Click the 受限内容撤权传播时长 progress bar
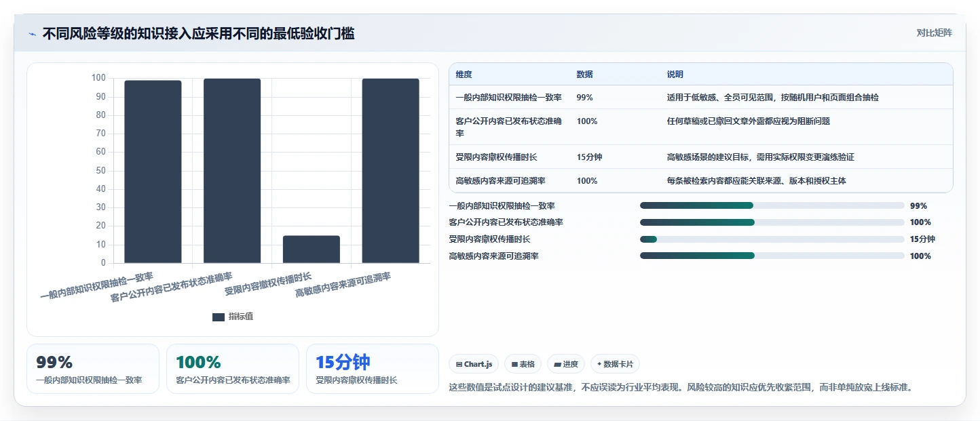The image size is (980, 421). pos(772,239)
